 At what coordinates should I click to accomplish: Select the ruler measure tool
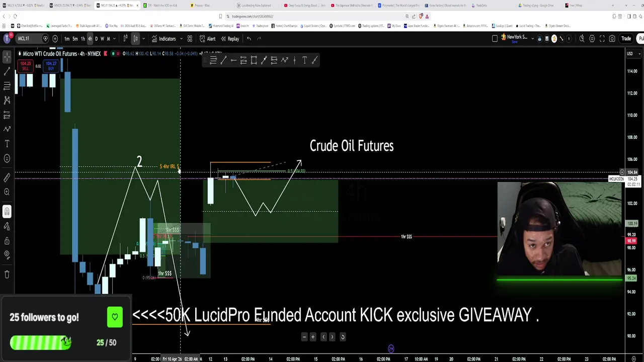tap(7, 177)
